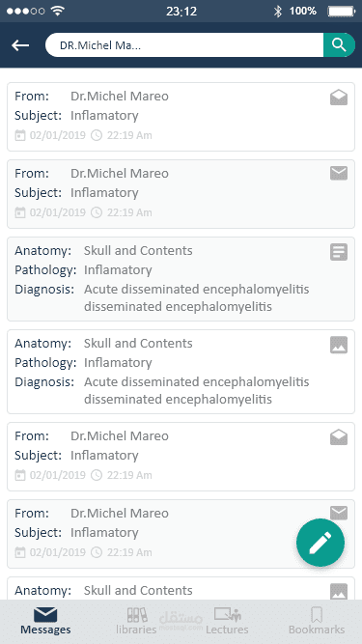The image size is (362, 644).
Task: Tap the image icon on fourth card
Action: 339,345
